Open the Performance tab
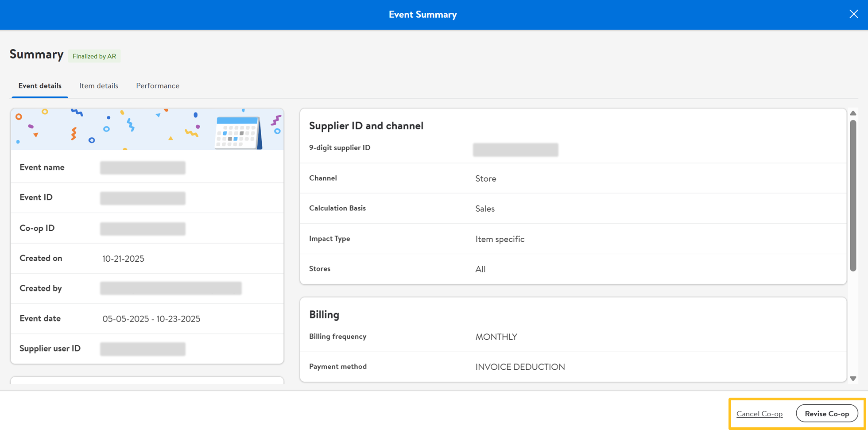The width and height of the screenshot is (868, 430). point(158,86)
